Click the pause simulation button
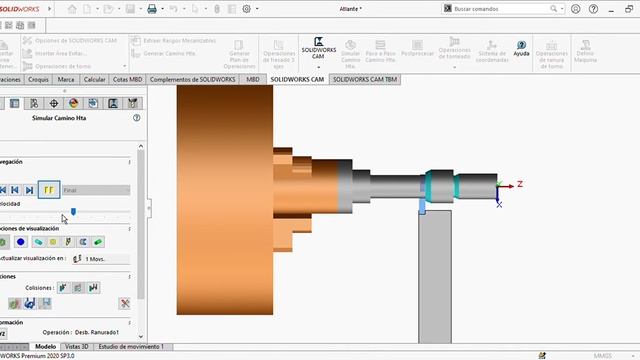The height and width of the screenshot is (360, 640). click(x=49, y=190)
